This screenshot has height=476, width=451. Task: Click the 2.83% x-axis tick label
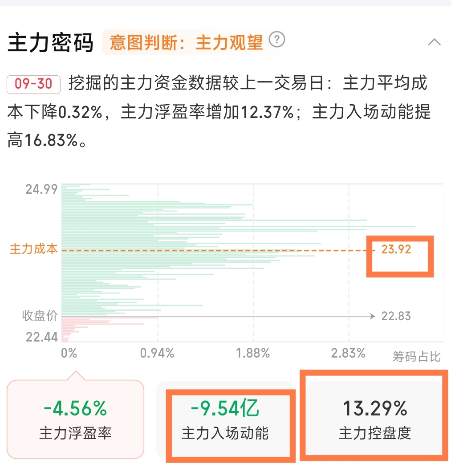[x=349, y=353]
